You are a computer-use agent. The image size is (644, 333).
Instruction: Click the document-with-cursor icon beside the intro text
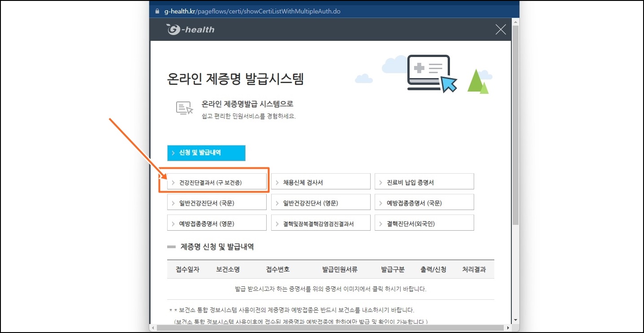pyautogui.click(x=184, y=108)
